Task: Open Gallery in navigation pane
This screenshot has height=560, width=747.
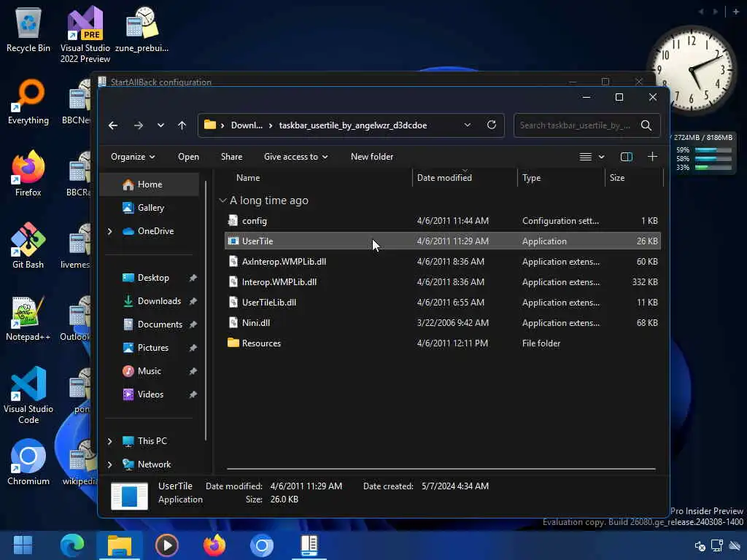Action: [149, 208]
